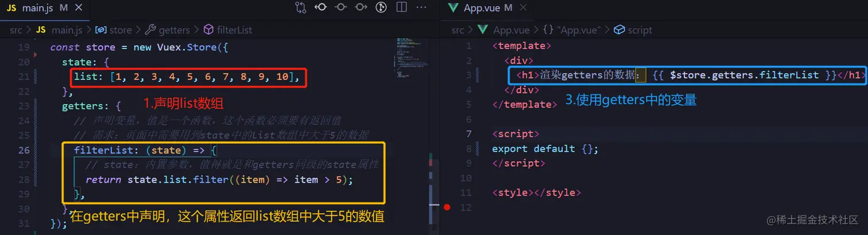The width and height of the screenshot is (868, 235).
Task: Click the '<style></style>' line
Action: click(537, 193)
